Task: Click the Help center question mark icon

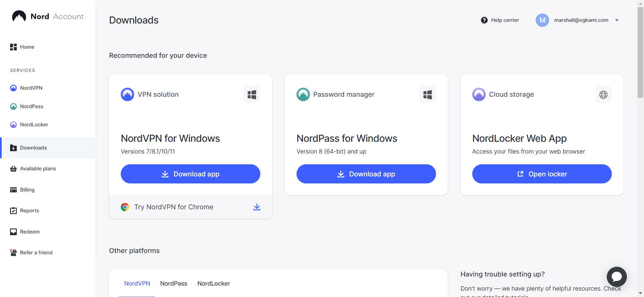Action: (x=484, y=20)
